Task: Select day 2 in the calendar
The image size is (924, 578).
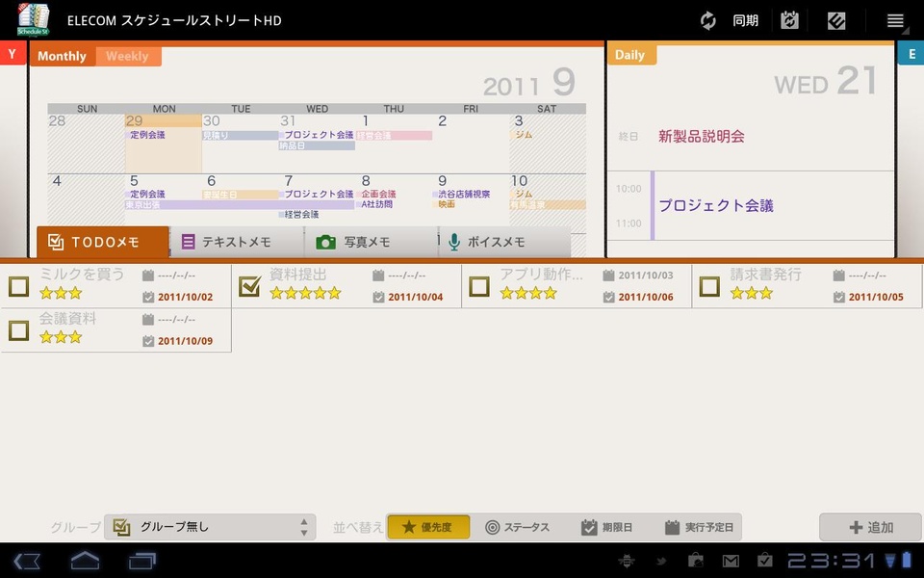Action: point(471,144)
